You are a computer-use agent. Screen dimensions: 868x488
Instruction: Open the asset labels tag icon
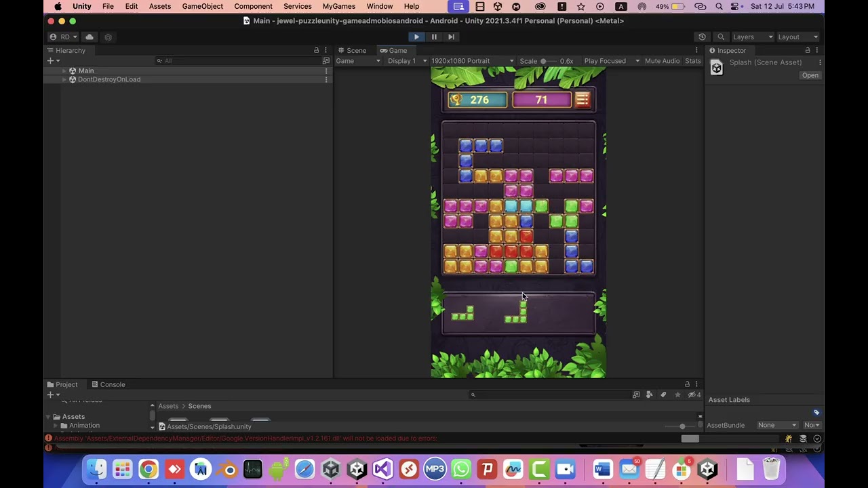(816, 412)
